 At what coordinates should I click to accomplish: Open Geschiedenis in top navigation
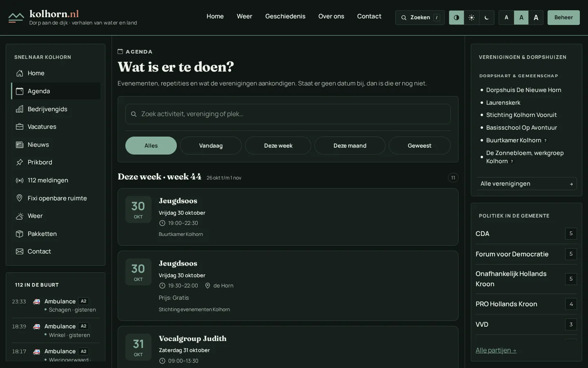(x=285, y=16)
